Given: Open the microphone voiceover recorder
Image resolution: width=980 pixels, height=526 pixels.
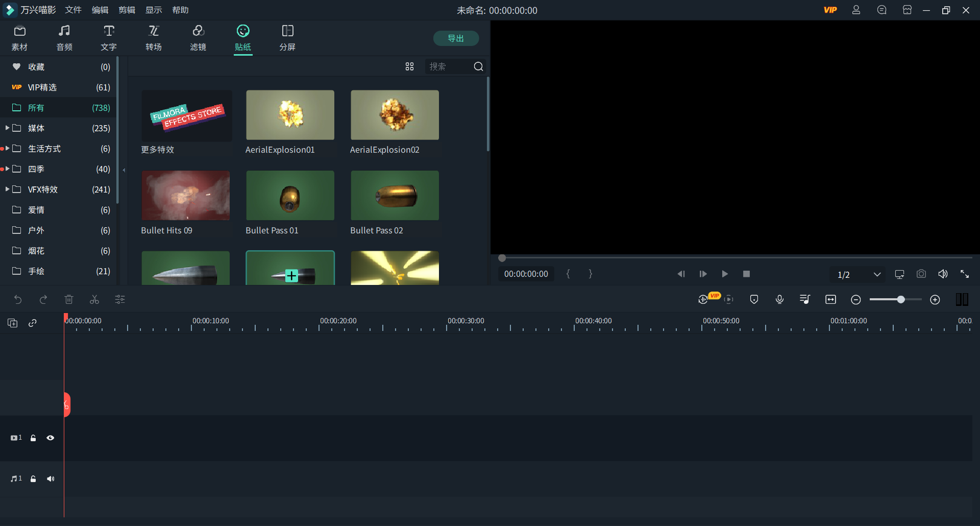Looking at the screenshot, I should tap(779, 300).
